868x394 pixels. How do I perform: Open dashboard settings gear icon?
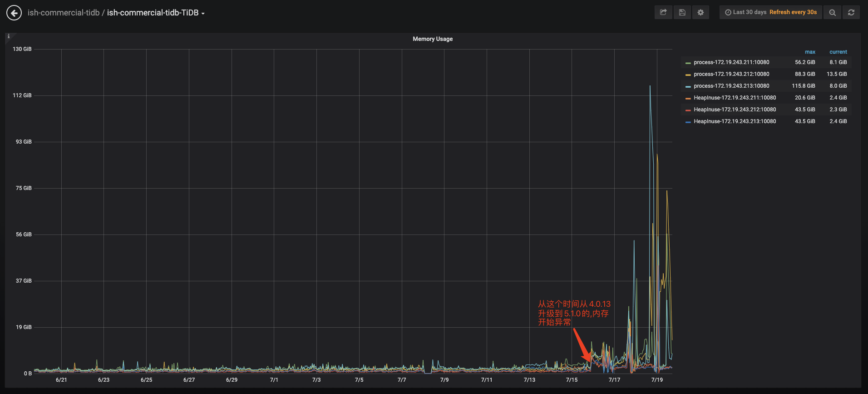click(700, 12)
